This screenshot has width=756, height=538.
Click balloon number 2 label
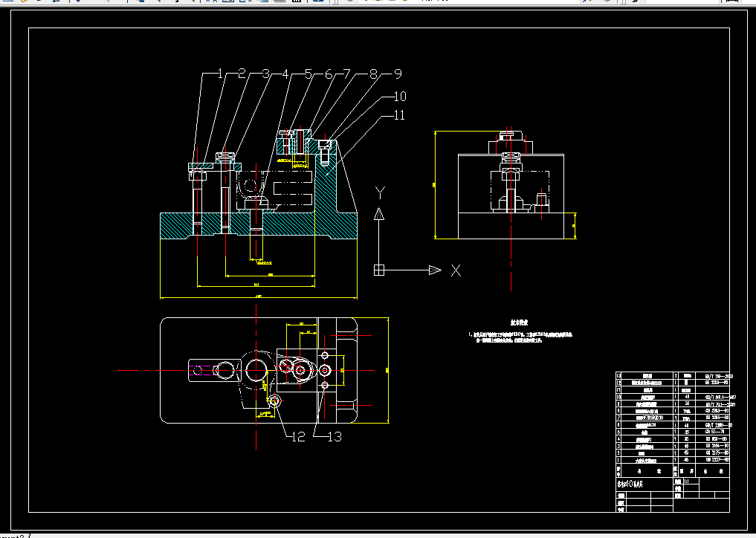click(x=242, y=74)
